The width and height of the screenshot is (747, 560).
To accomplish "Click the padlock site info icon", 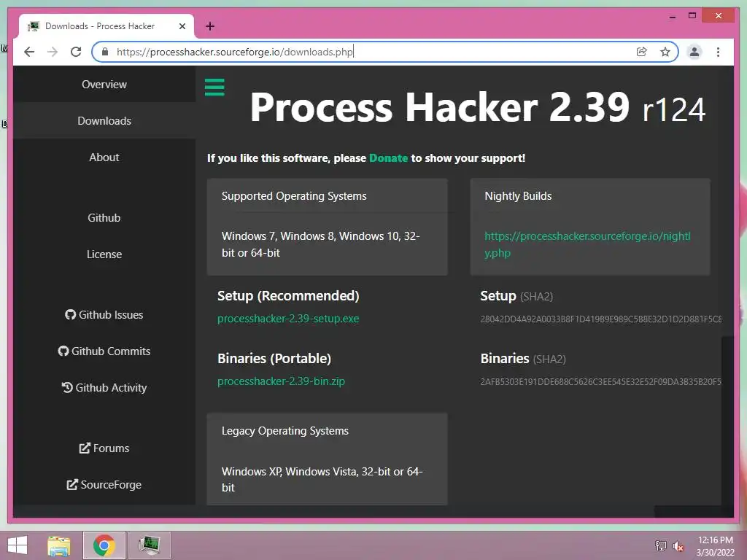I will point(105,52).
